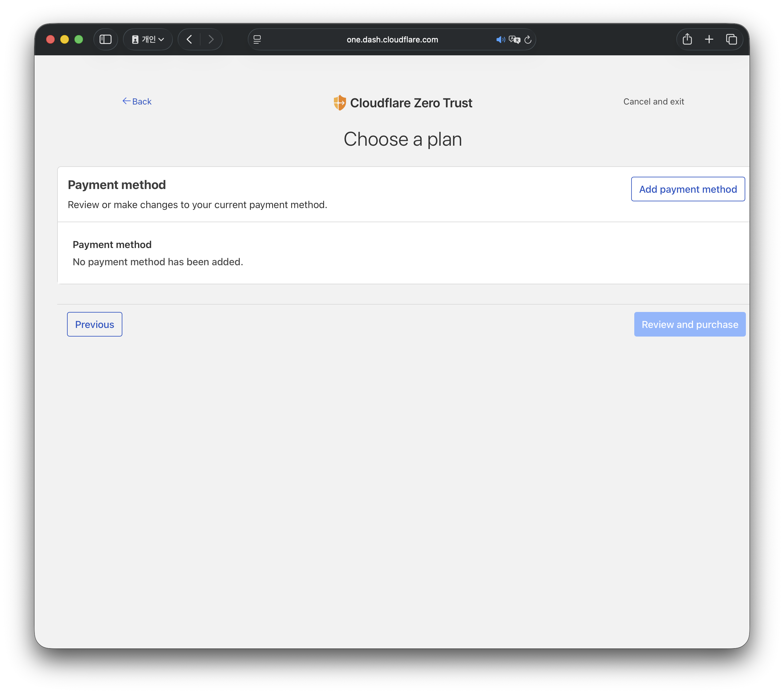The width and height of the screenshot is (784, 694).
Task: Go back with browser back arrow
Action: 189,39
